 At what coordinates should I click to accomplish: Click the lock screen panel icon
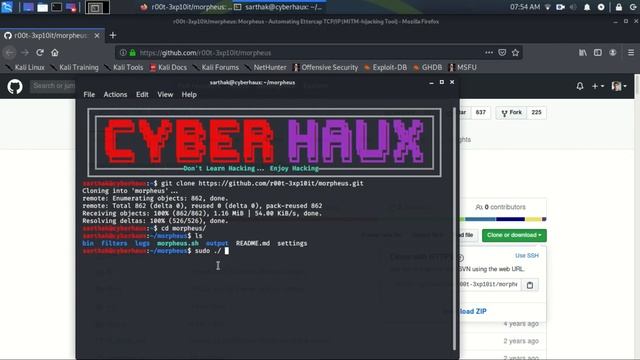(x=619, y=7)
